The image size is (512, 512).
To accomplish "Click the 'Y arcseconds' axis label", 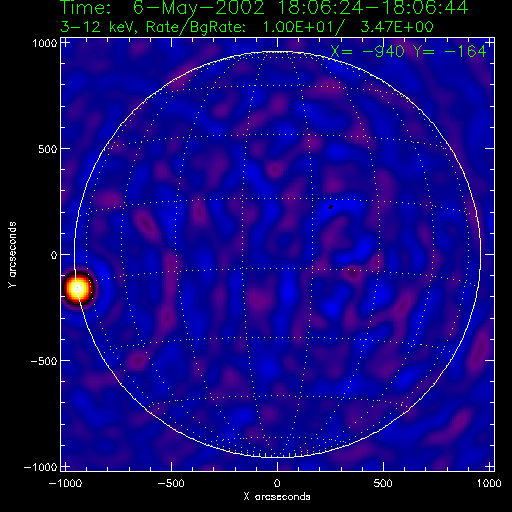I will coord(12,255).
